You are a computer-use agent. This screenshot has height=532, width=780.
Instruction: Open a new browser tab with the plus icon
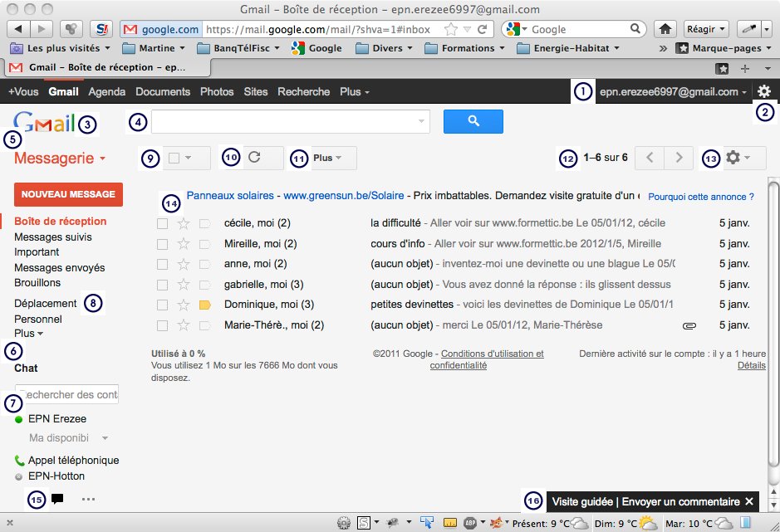744,69
